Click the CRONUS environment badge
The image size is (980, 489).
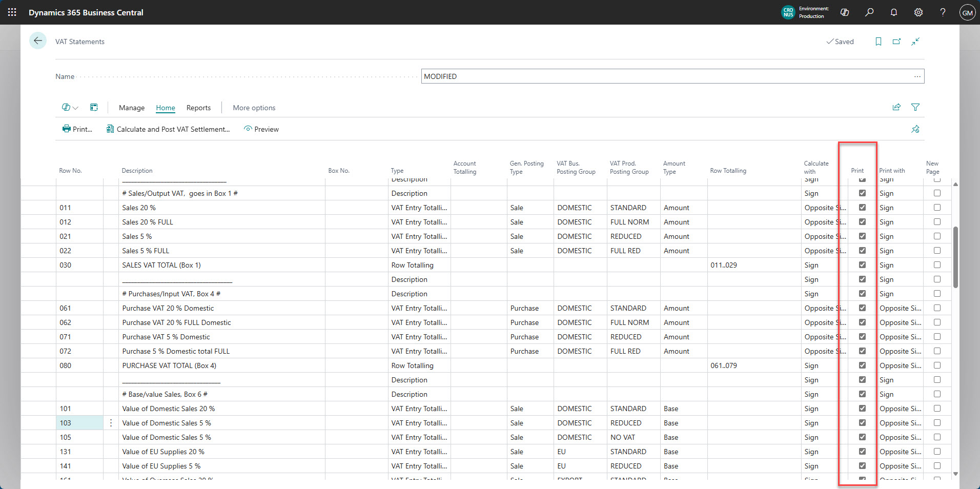[788, 12]
